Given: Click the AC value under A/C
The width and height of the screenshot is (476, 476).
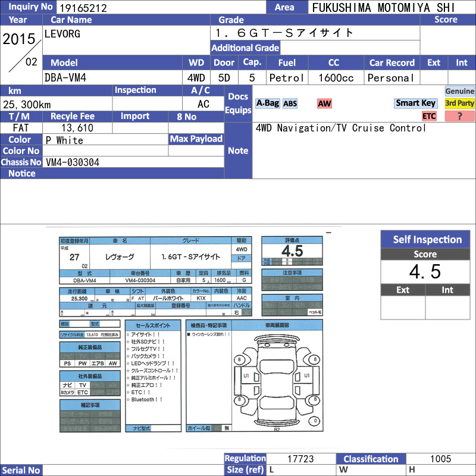Looking at the screenshot, I should pos(203,104).
